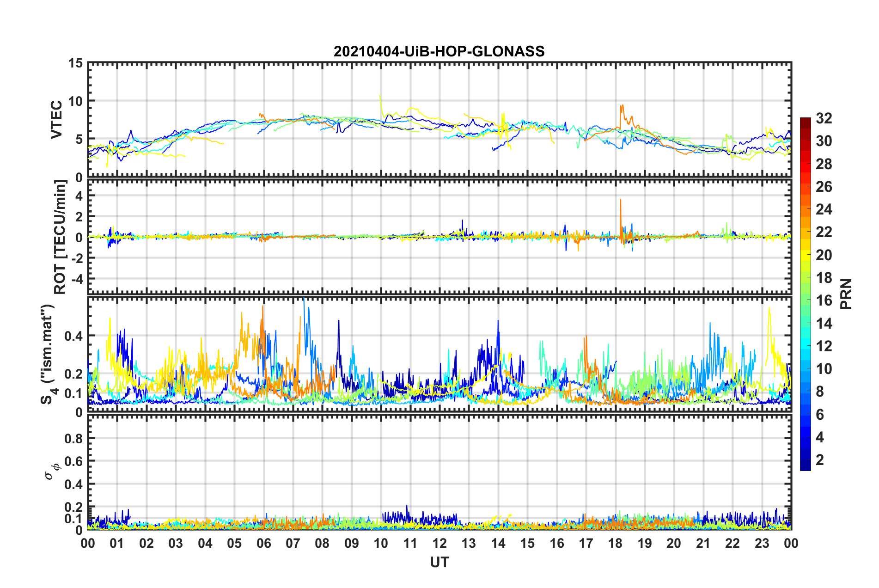The height and width of the screenshot is (588, 879).
Task: Click the 0.8 tick on the sigma-phi axis
Action: (74, 438)
